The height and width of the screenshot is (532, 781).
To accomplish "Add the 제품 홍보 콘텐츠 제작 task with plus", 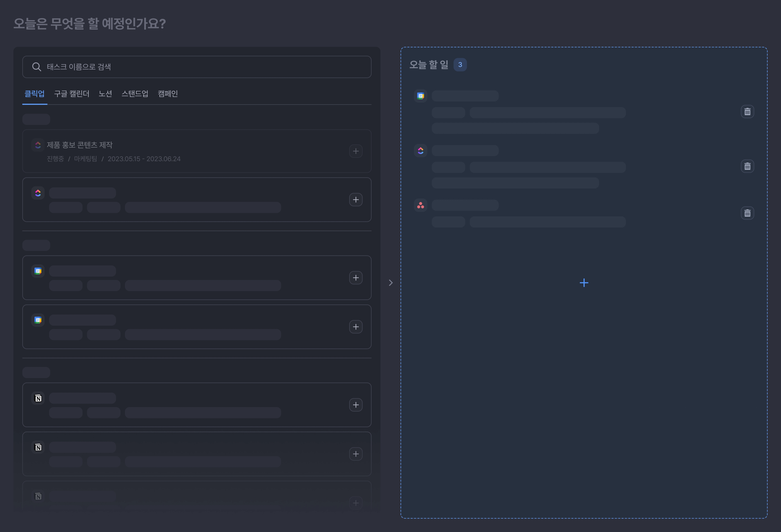I will click(356, 151).
